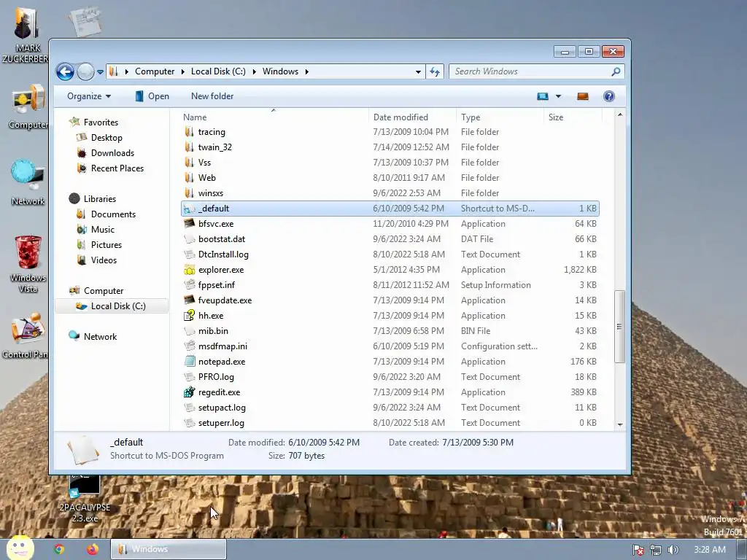747x560 pixels.
Task: Click the Open toolbar button
Action: [x=152, y=96]
